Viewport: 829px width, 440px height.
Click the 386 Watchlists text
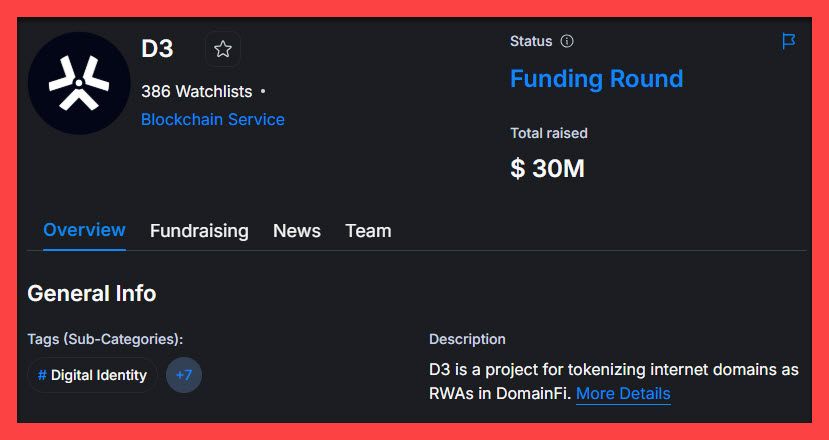click(197, 92)
